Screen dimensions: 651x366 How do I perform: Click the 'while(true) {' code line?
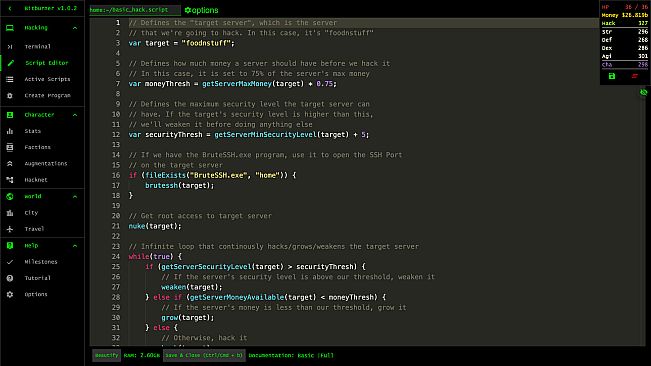tap(155, 257)
